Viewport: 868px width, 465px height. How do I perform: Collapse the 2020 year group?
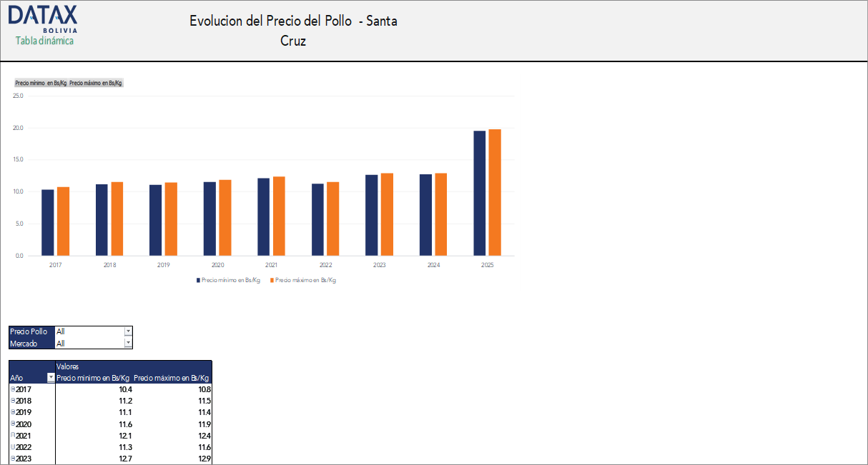(12, 424)
